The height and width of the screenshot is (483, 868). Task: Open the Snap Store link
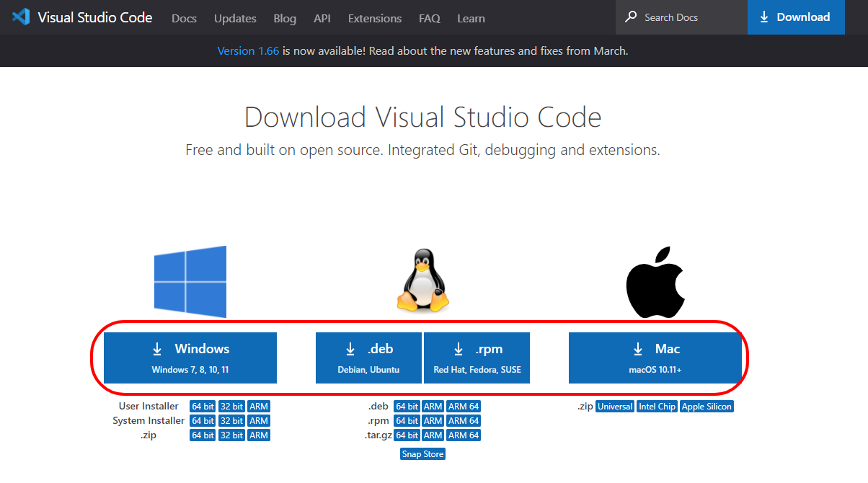(x=423, y=454)
